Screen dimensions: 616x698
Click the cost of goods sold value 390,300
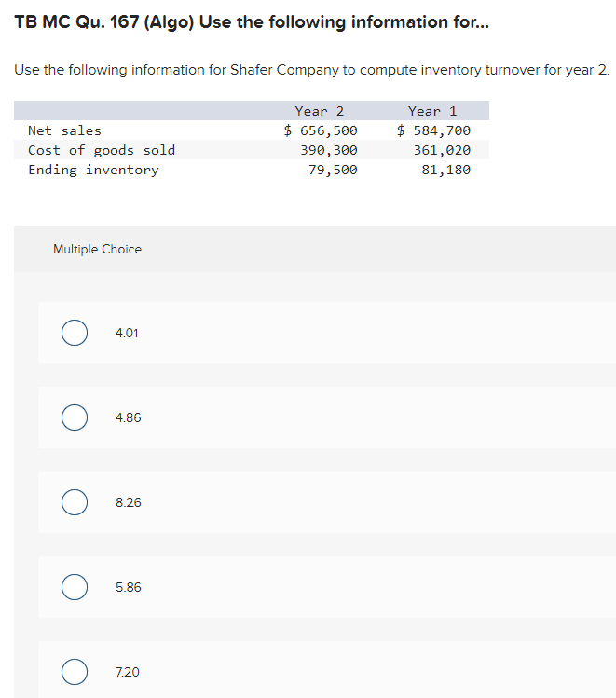click(x=329, y=150)
